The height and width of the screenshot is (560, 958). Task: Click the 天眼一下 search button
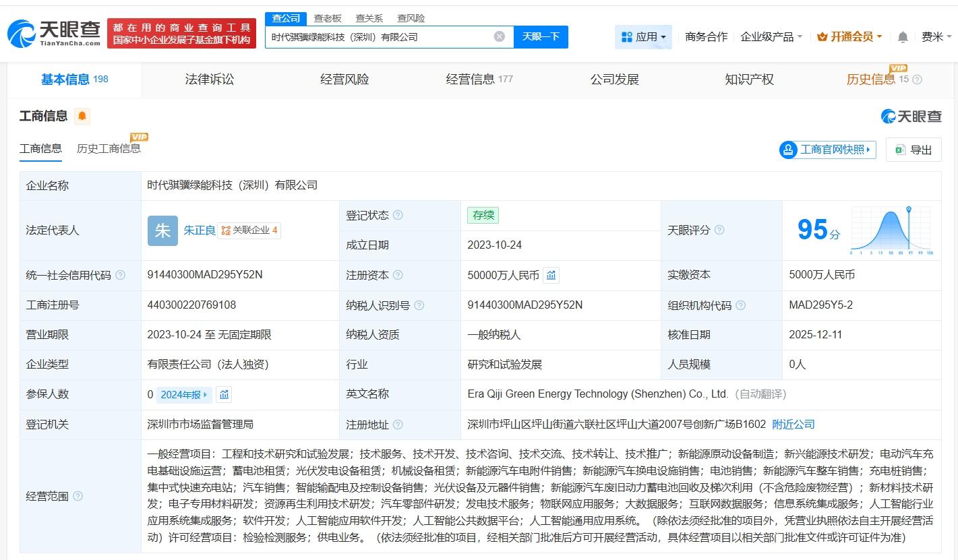[x=541, y=37]
